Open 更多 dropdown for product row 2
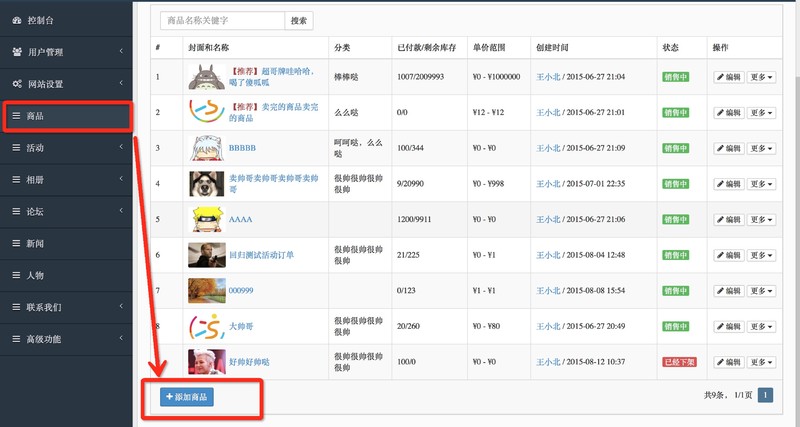Viewport: 800px width, 427px height. click(x=762, y=113)
